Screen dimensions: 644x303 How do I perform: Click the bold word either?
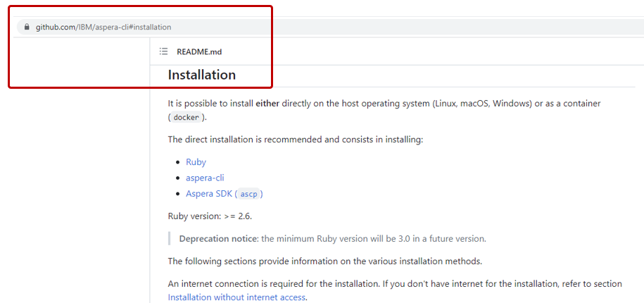(x=267, y=104)
